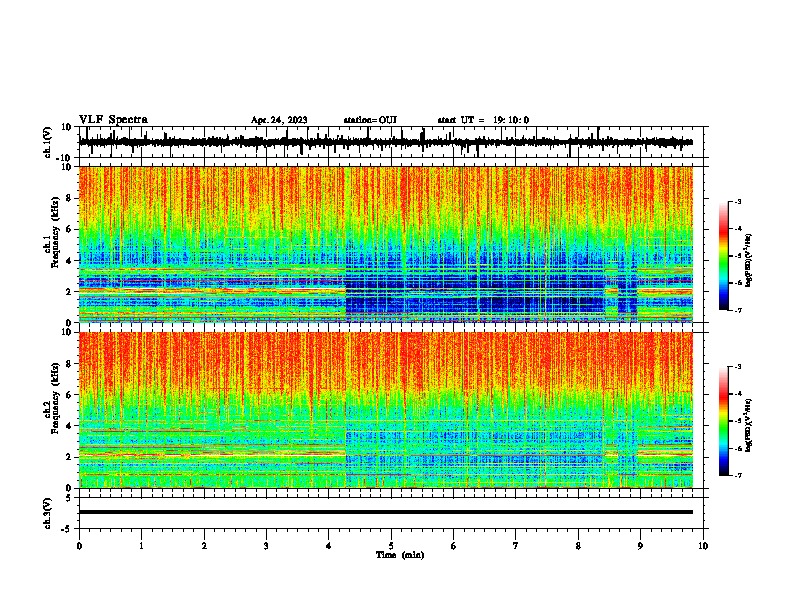This screenshot has width=792, height=612.
Task: Click the ch.1 color bar log(PSD) label
Action: pyautogui.click(x=748, y=260)
